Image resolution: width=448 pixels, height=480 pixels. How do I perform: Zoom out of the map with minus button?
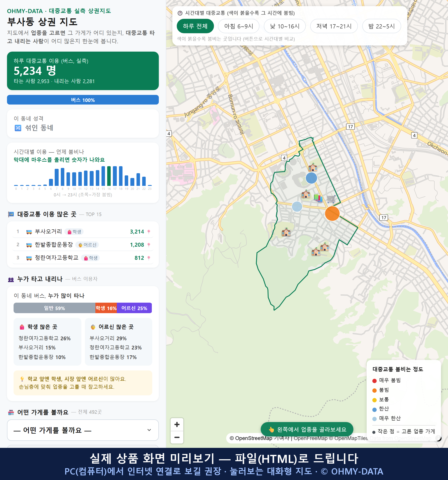click(x=177, y=437)
